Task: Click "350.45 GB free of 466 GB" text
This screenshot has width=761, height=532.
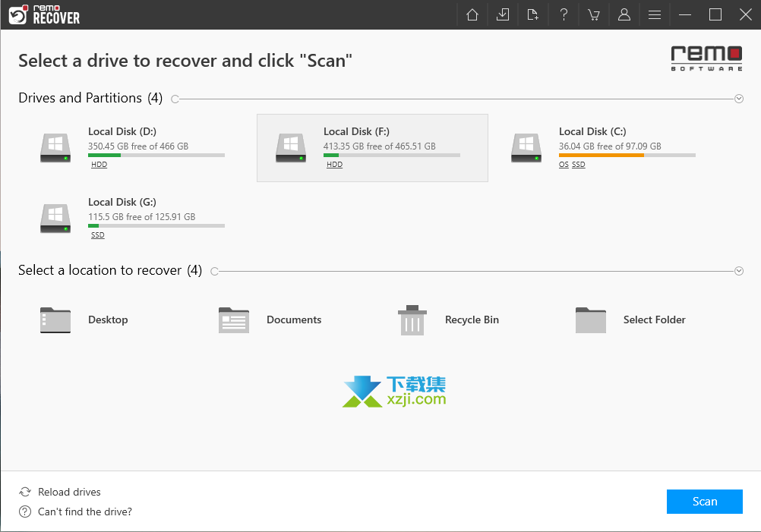Action: 138,146
